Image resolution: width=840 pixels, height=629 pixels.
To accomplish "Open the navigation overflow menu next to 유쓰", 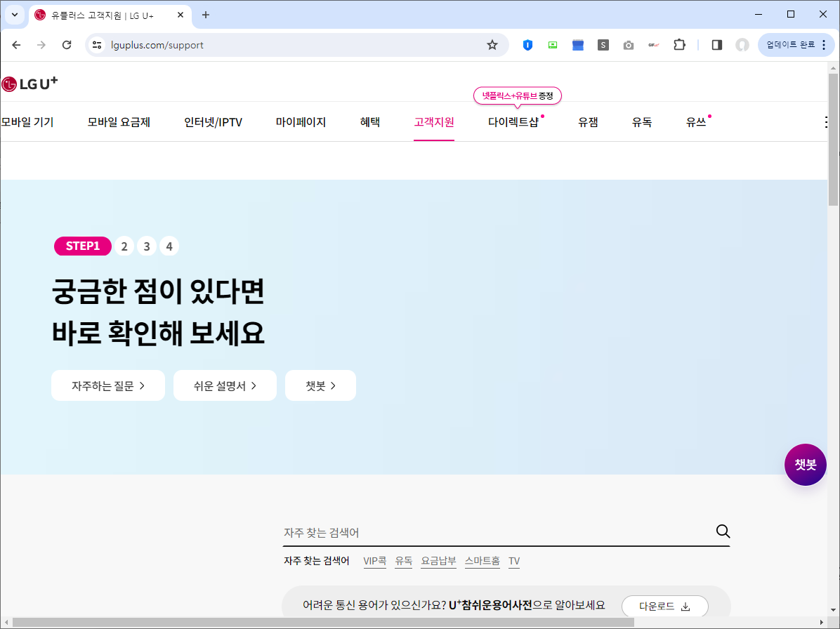I will (x=825, y=121).
